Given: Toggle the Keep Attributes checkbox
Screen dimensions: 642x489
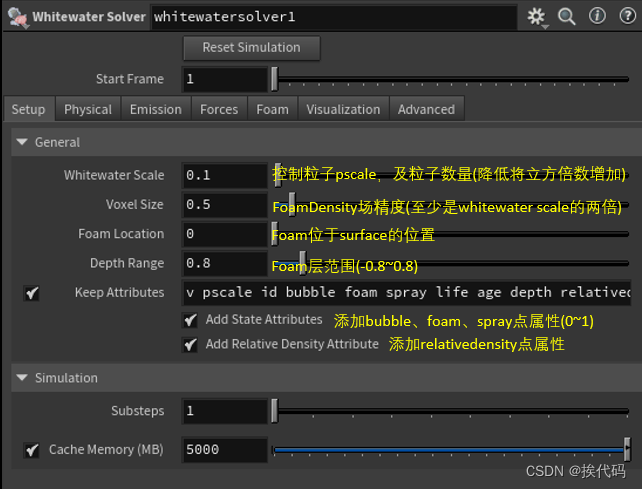Looking at the screenshot, I should (x=32, y=293).
